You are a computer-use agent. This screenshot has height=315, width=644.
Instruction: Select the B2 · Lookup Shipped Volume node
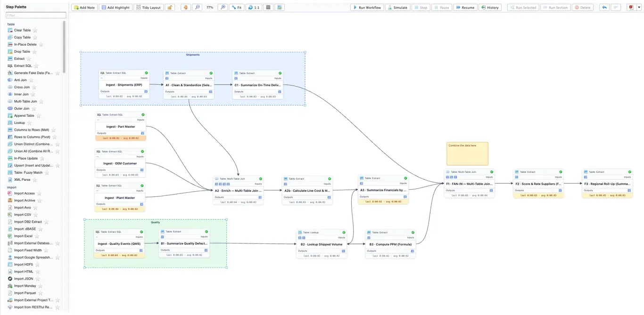(x=322, y=244)
